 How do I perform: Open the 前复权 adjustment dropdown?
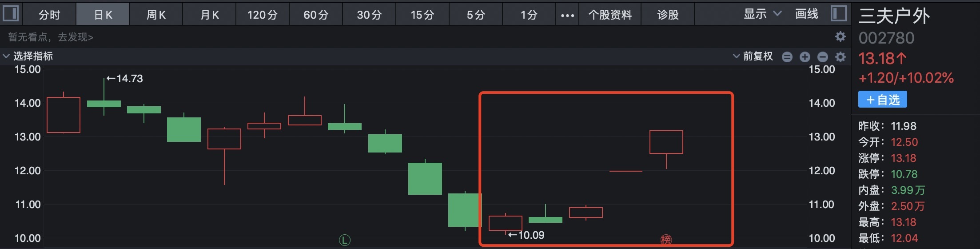[x=753, y=56]
